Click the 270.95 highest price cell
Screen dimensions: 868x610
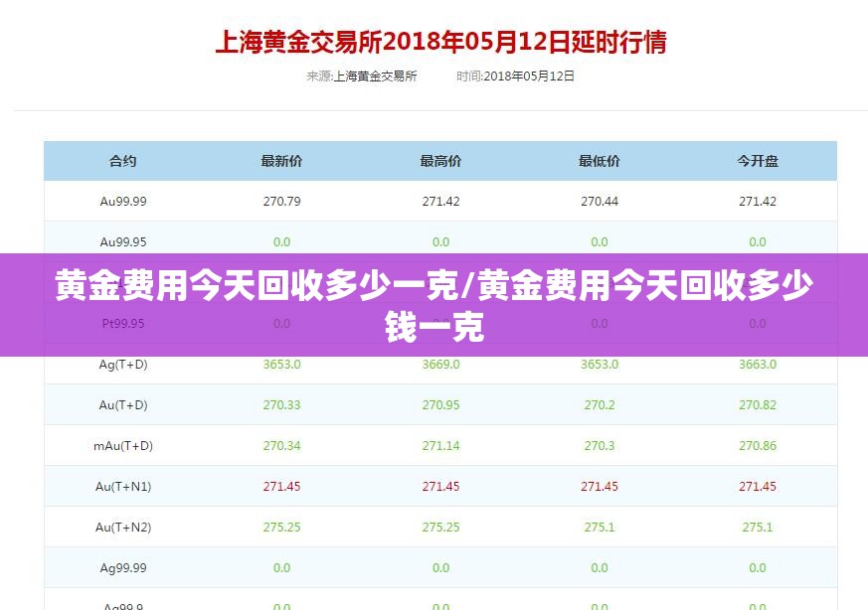tap(440, 404)
